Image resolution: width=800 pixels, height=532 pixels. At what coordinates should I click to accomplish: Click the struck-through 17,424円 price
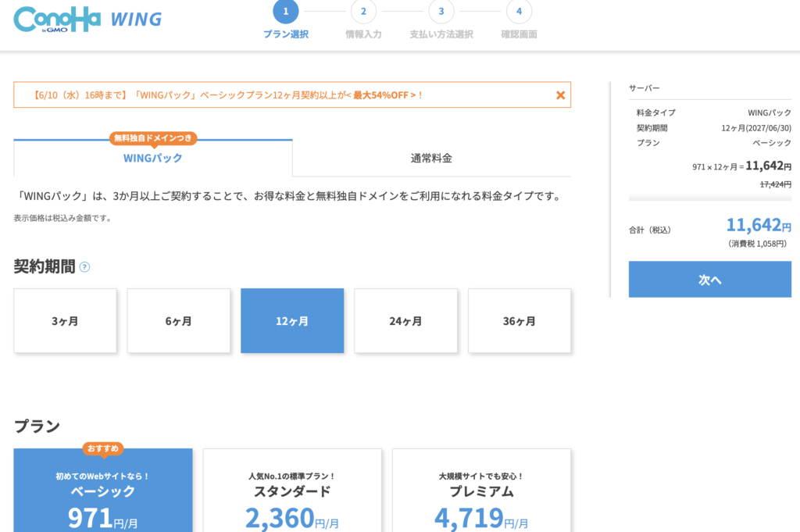click(776, 184)
